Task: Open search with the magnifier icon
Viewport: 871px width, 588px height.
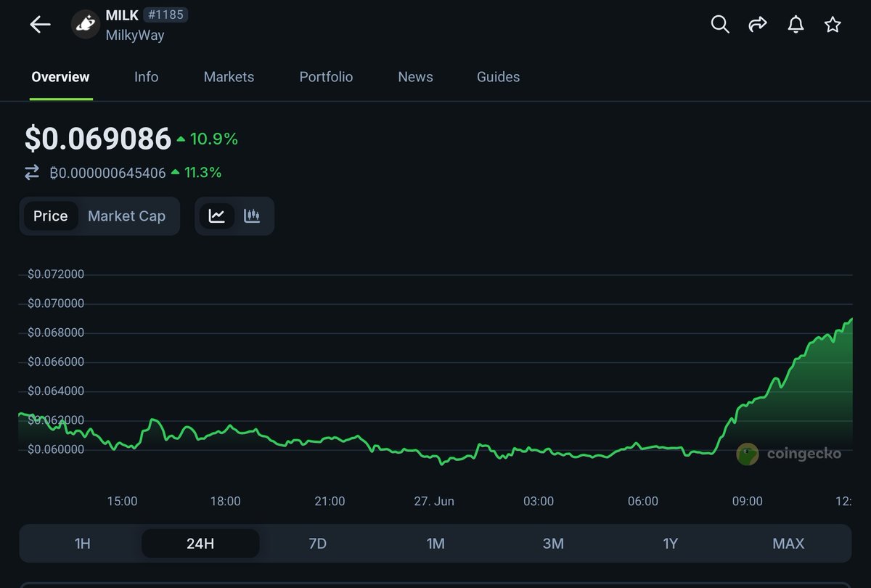Action: coord(720,25)
